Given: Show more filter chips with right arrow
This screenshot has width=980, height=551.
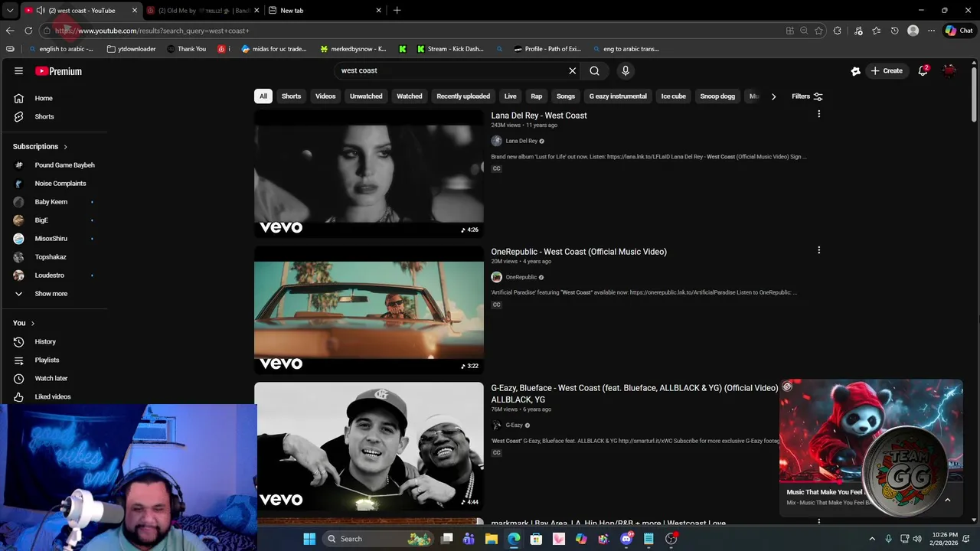Looking at the screenshot, I should coord(773,96).
